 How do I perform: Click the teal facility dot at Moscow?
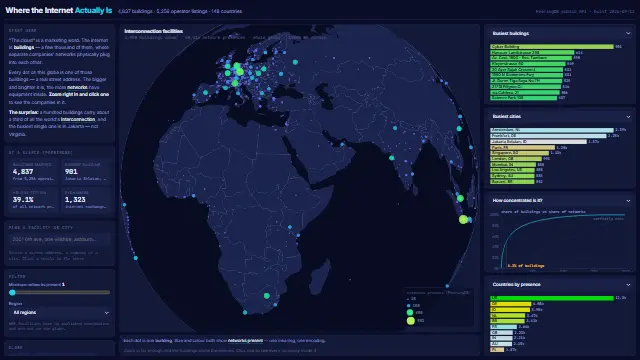[x=295, y=62]
